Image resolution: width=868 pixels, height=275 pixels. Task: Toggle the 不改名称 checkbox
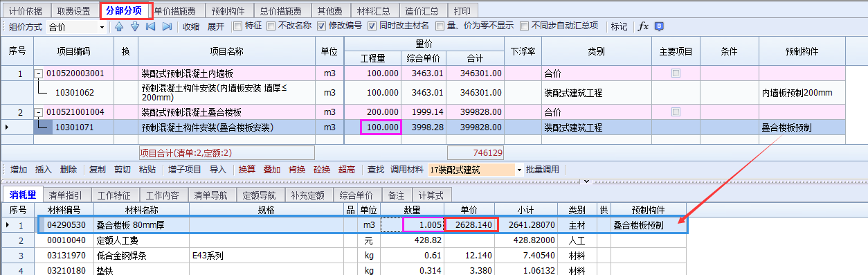[x=271, y=26]
